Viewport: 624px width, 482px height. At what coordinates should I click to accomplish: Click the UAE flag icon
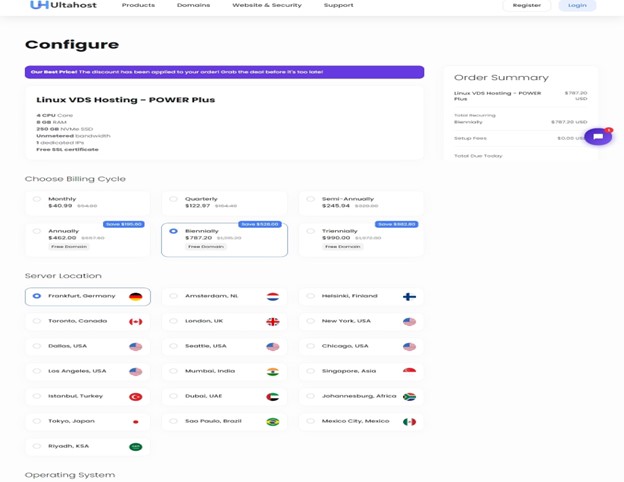[x=273, y=397]
